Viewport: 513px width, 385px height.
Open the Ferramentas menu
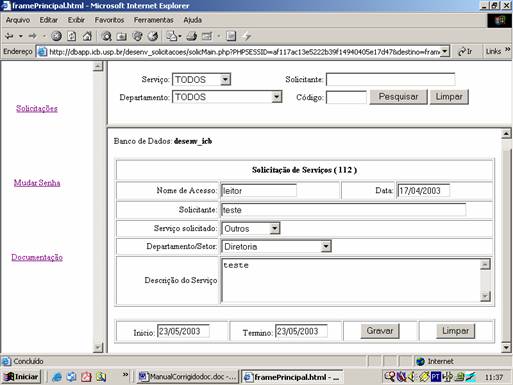(x=154, y=20)
